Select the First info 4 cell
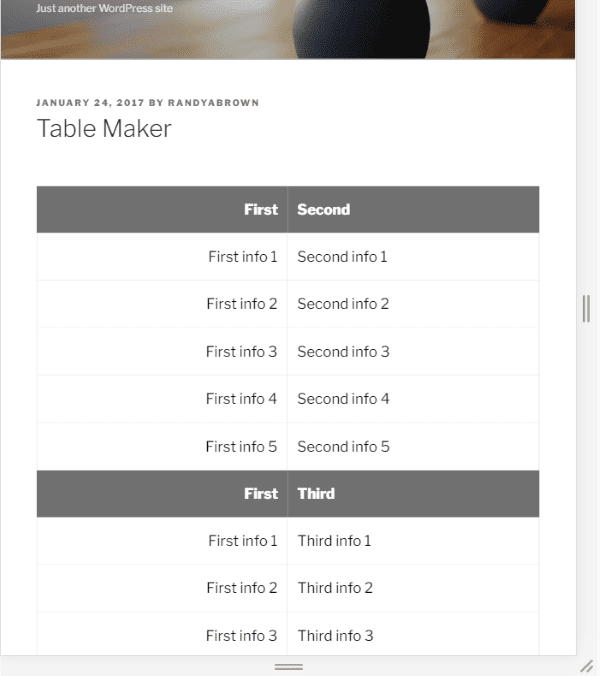Viewport: 600px width, 676px height. tap(242, 399)
